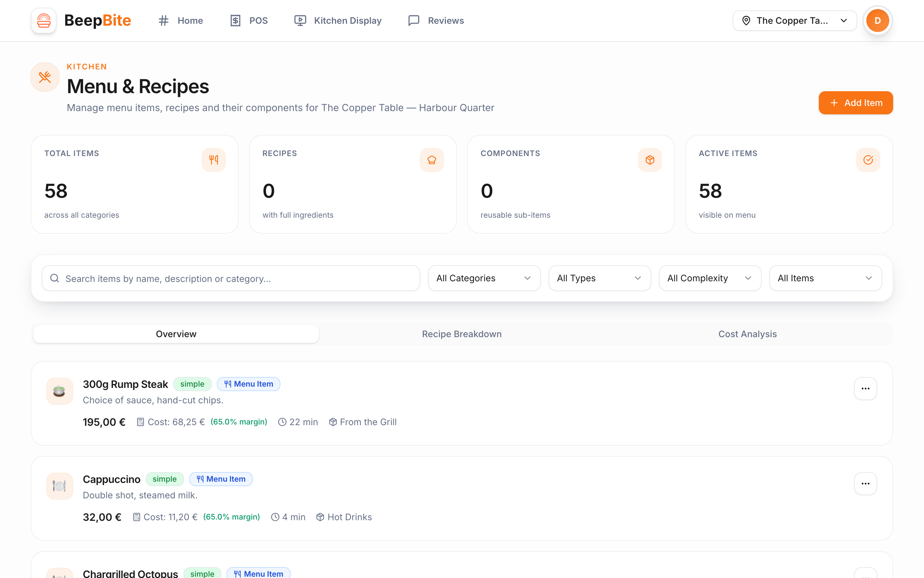Click the search items input field
This screenshot has width=924, height=578.
tap(231, 278)
